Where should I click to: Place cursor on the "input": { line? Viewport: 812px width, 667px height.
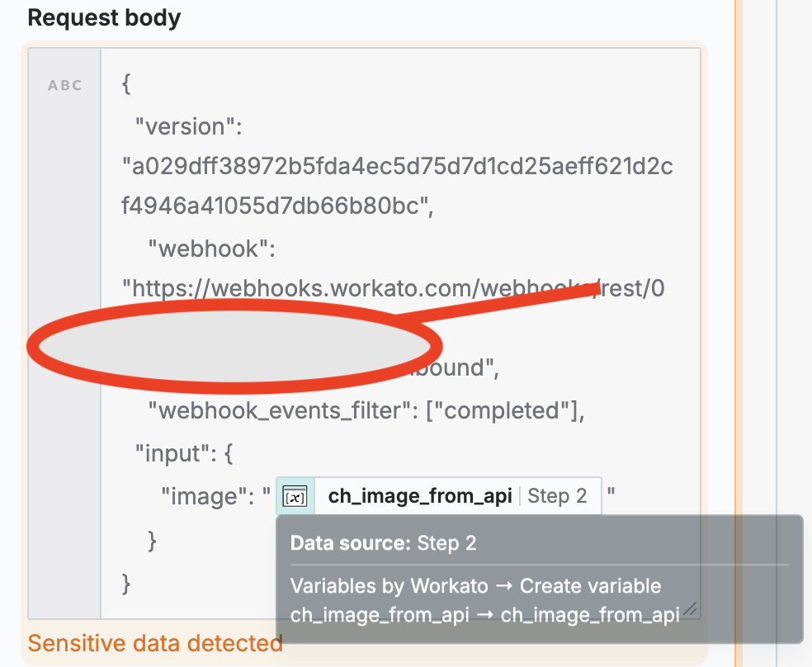pos(184,454)
